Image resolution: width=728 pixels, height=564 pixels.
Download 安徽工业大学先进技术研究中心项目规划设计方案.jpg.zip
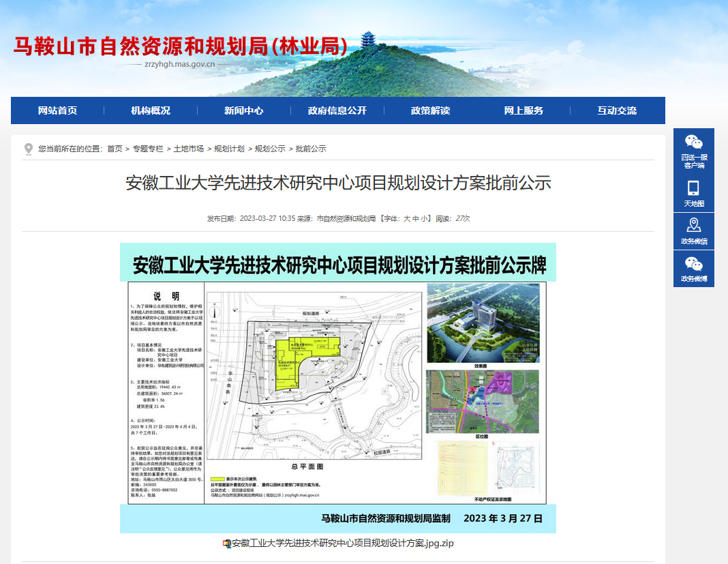coord(343,544)
